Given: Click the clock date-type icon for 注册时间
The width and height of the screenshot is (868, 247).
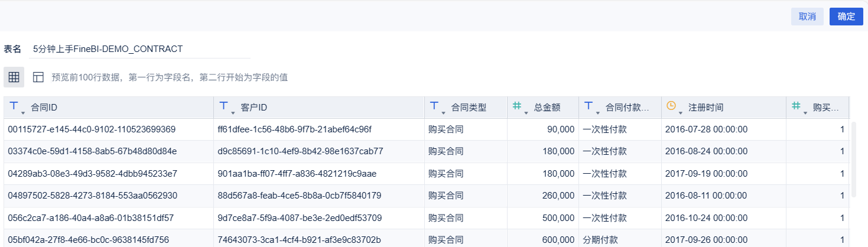Looking at the screenshot, I should click(671, 106).
